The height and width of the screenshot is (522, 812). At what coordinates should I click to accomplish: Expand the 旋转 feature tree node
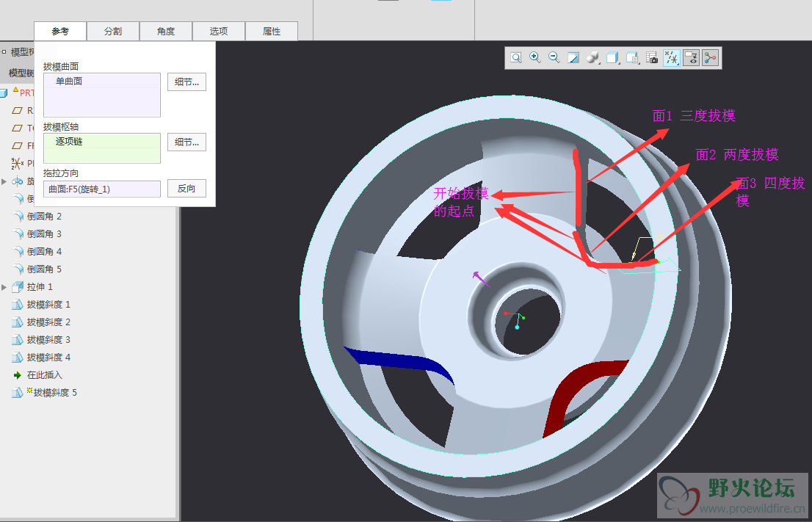pos(4,181)
